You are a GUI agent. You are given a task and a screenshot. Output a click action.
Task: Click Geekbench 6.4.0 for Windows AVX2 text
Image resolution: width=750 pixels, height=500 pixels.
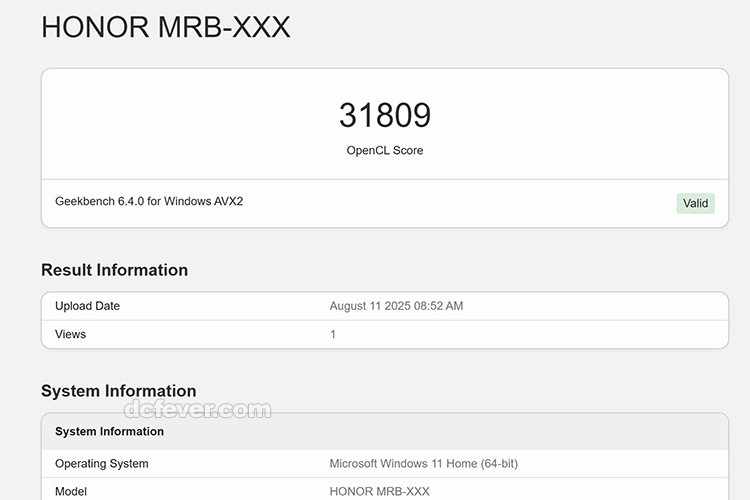coord(149,201)
